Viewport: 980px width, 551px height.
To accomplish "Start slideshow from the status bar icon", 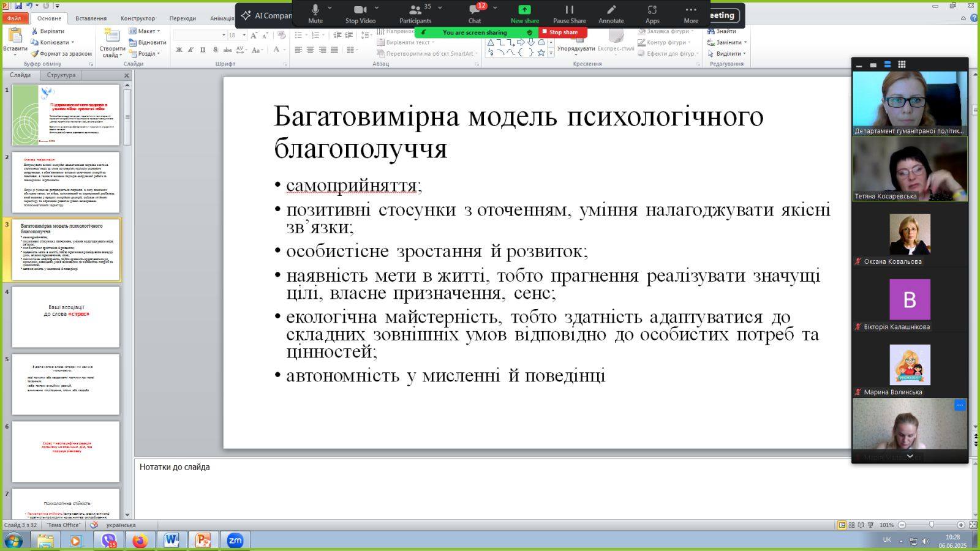I will tap(870, 525).
